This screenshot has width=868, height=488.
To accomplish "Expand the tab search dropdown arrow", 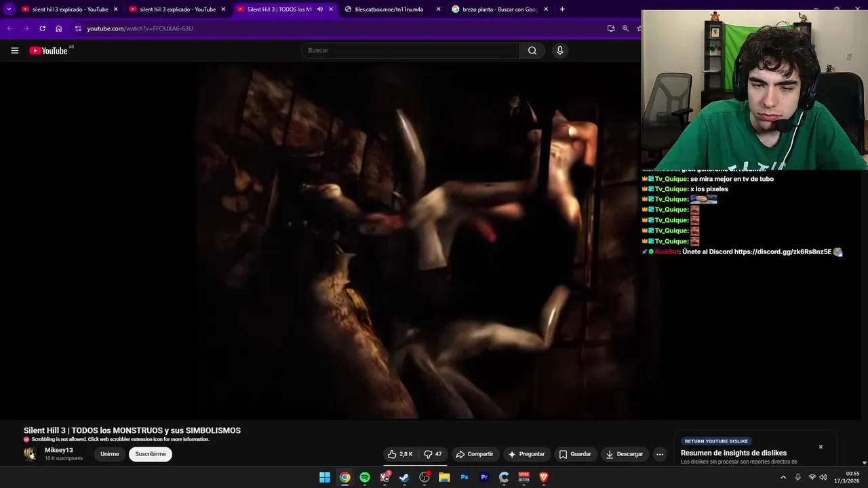I will click(9, 9).
